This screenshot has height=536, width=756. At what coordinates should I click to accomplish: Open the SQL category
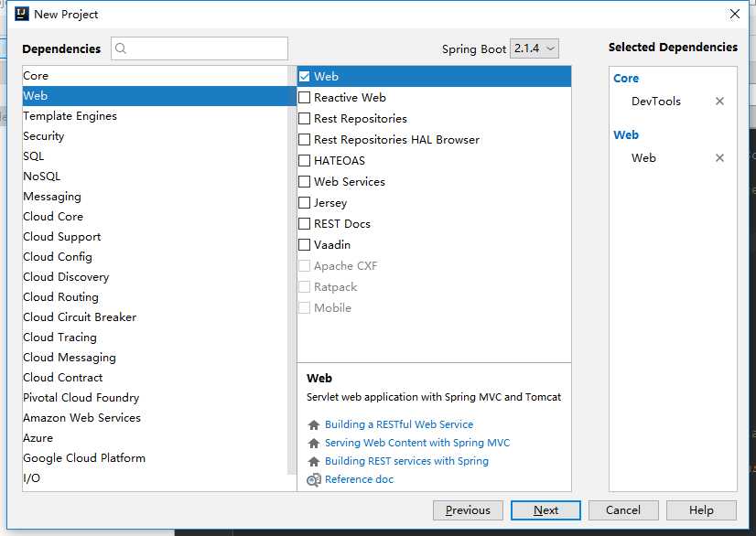[x=156, y=156]
